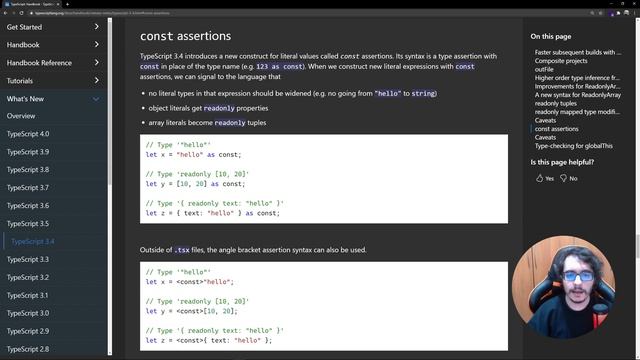Click the 'const assertions' page heading
The image size is (640, 360).
(185, 36)
